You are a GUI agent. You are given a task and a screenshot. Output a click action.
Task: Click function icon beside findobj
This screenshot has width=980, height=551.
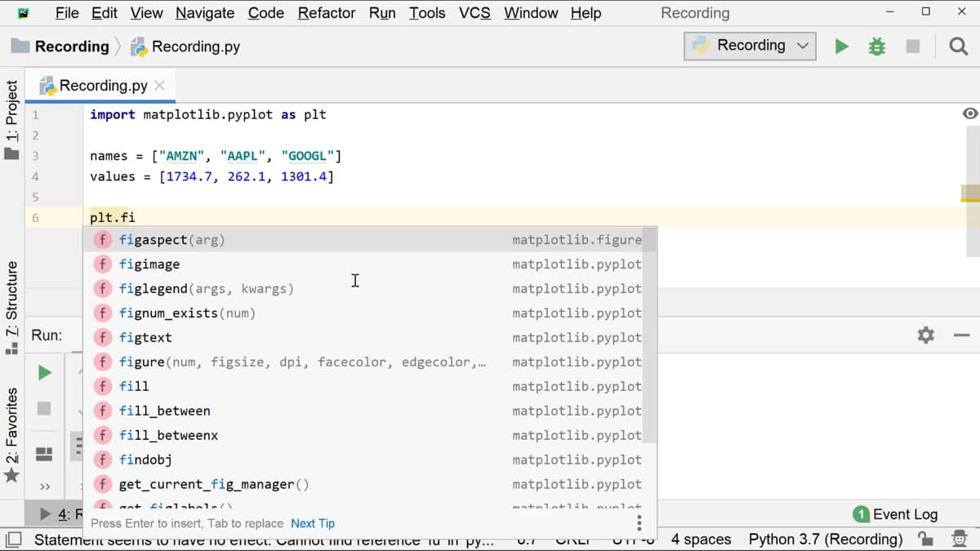(102, 460)
